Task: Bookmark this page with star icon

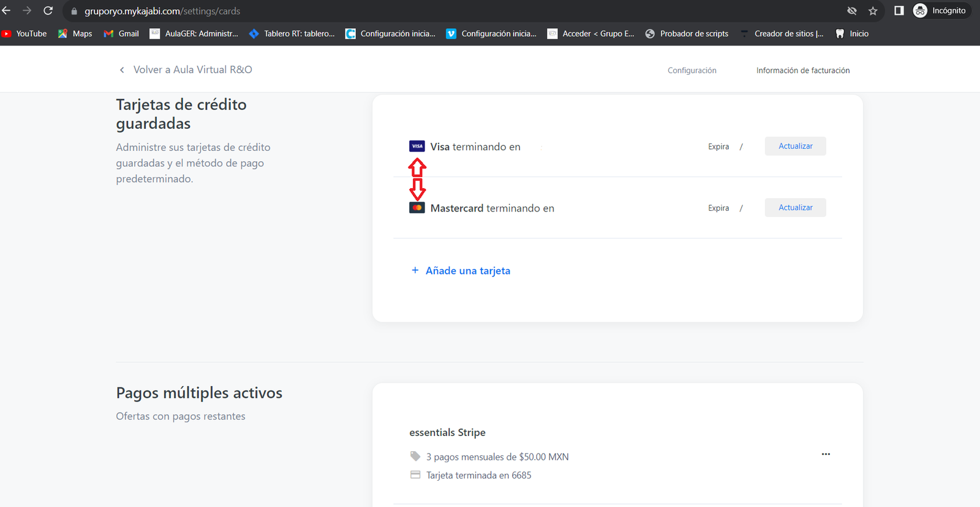Action: tap(873, 11)
